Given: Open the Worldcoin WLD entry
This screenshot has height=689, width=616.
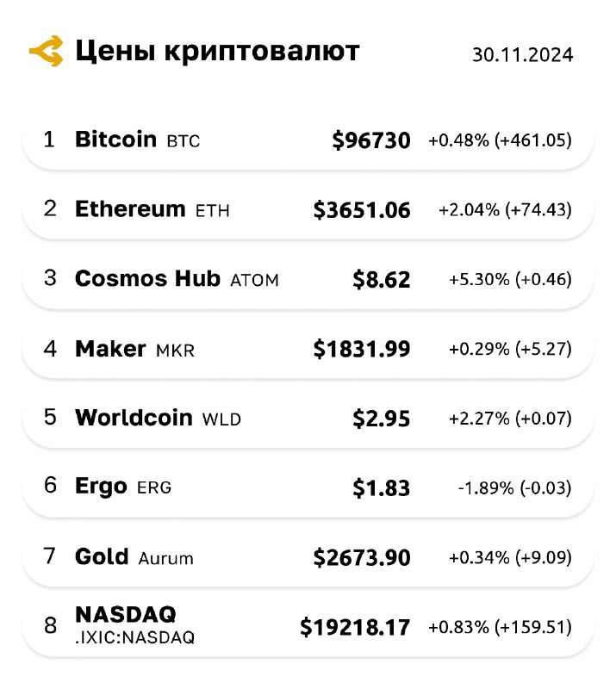Looking at the screenshot, I should coord(308,418).
